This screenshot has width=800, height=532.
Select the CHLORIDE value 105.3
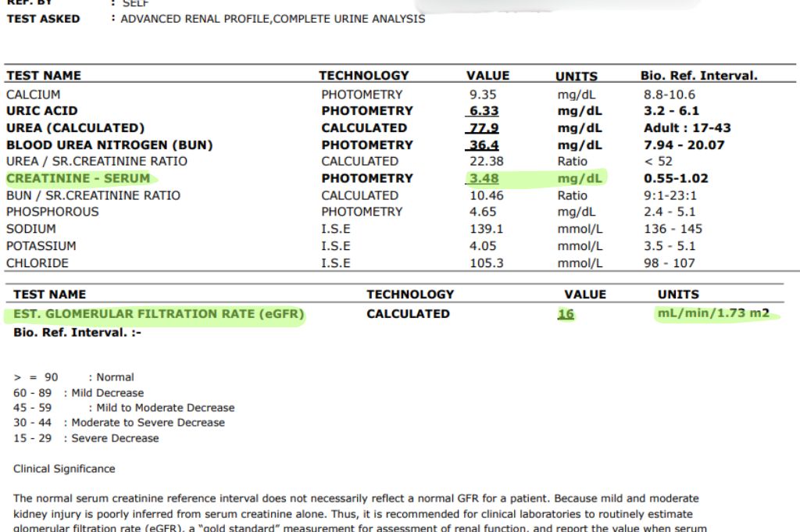486,263
